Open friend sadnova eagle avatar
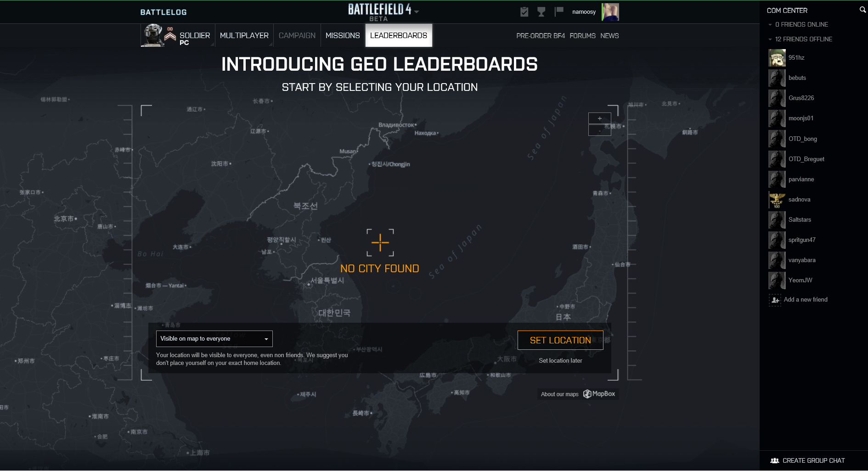This screenshot has height=471, width=868. tap(777, 200)
